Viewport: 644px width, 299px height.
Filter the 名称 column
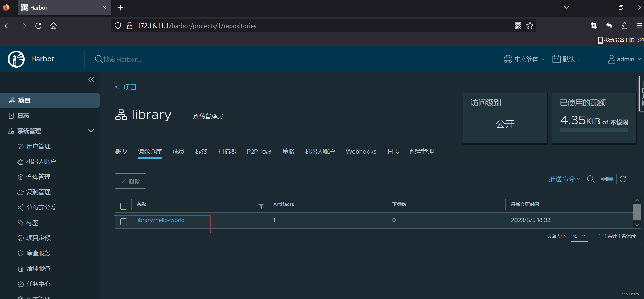click(261, 206)
